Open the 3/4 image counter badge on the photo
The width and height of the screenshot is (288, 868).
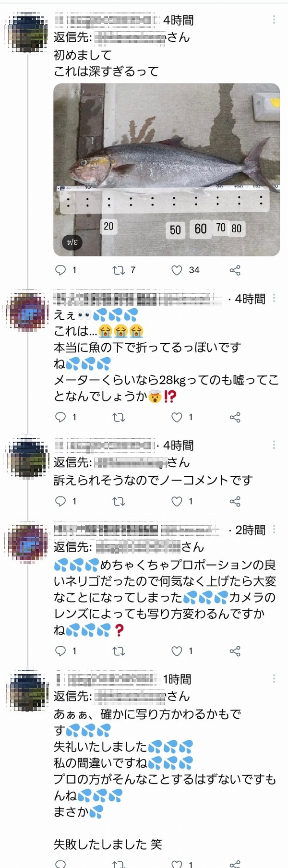[72, 242]
